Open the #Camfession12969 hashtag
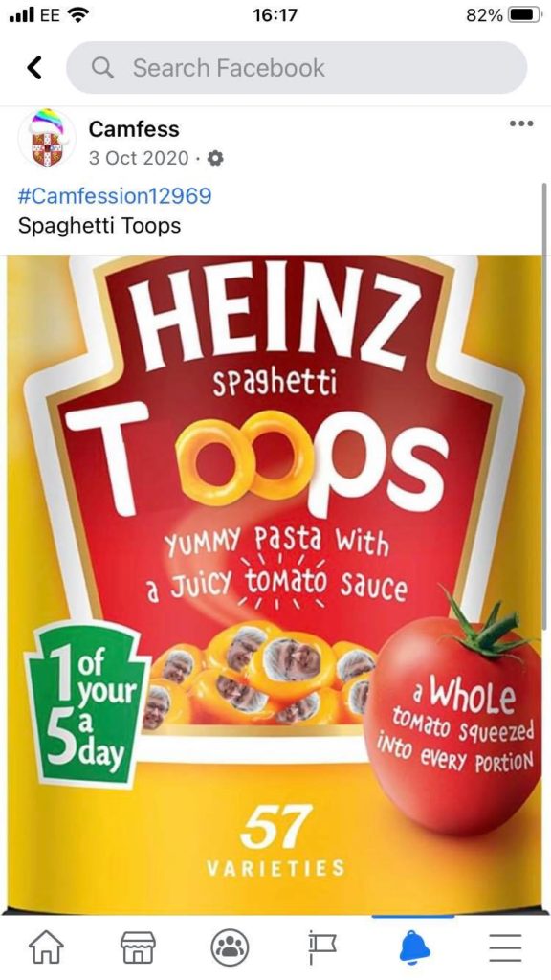 point(115,195)
